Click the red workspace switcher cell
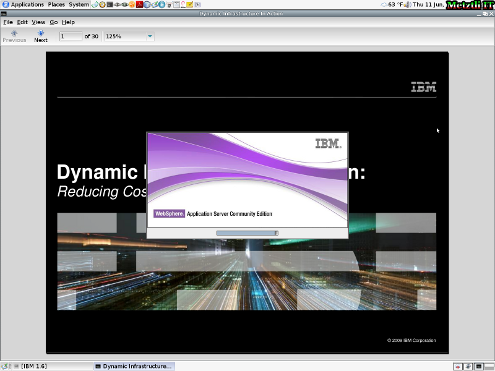The image size is (495, 371). [x=458, y=366]
